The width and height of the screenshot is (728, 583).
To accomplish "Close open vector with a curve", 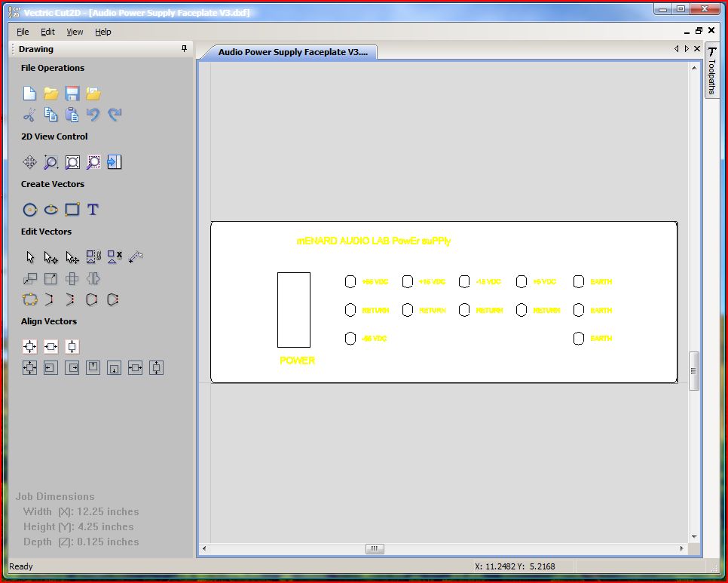I will [x=113, y=299].
